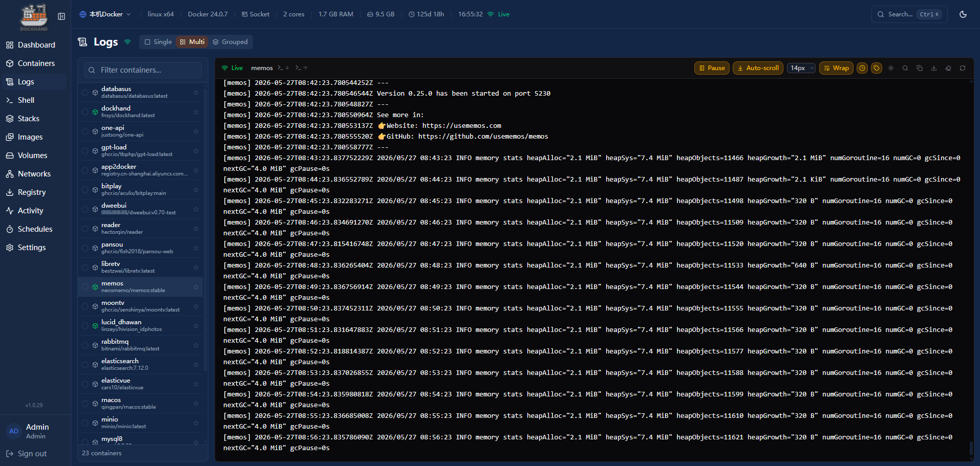The height and width of the screenshot is (466, 980).
Task: Star the bitplay container
Action: 196,190
